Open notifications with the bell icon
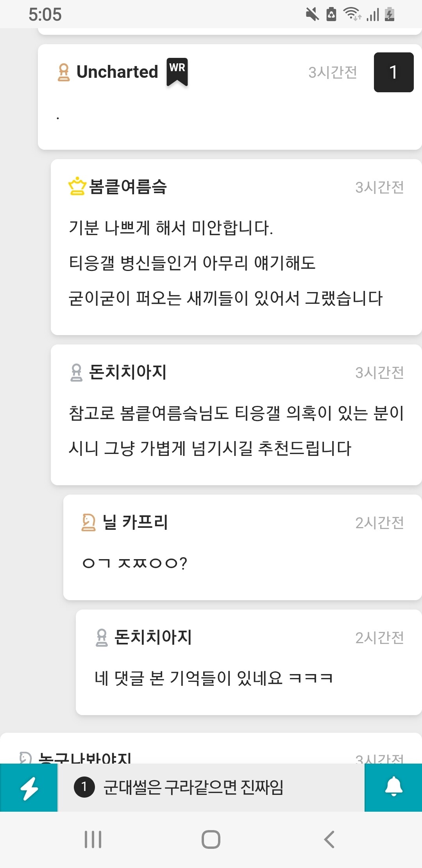 393,787
